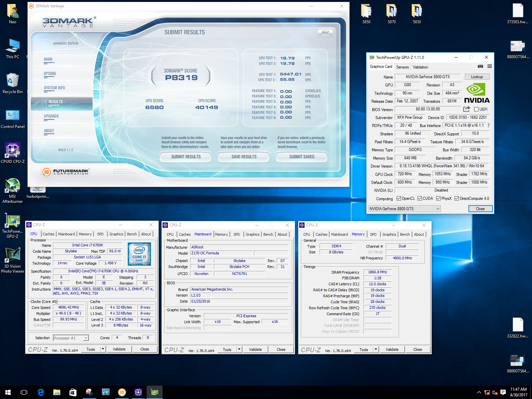Screen dimensions: 532x399
Task: Open Action Center notifications icon
Action: click(x=503, y=392)
